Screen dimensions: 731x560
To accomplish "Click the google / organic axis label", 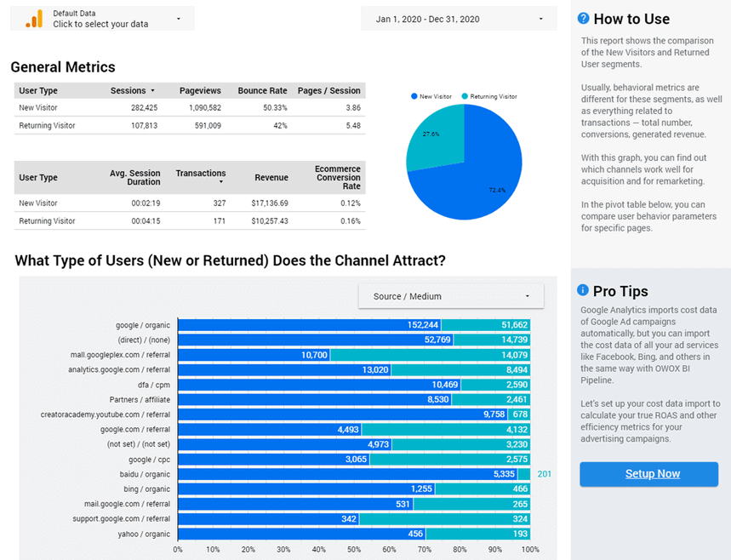I will [x=143, y=325].
